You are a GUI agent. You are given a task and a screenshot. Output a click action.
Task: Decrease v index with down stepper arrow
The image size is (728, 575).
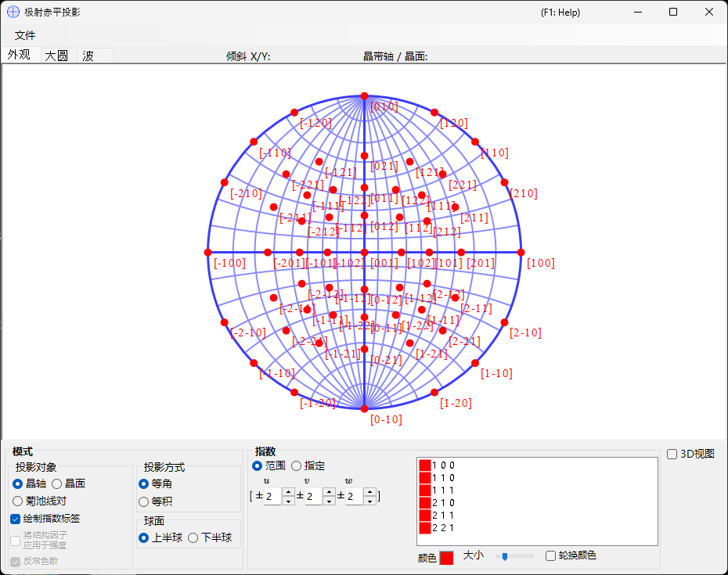pos(330,501)
